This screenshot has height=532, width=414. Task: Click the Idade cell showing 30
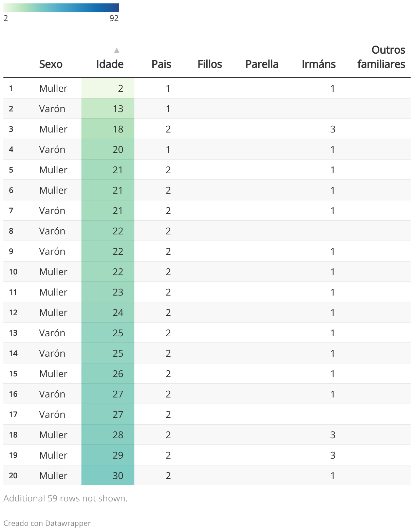(x=108, y=476)
